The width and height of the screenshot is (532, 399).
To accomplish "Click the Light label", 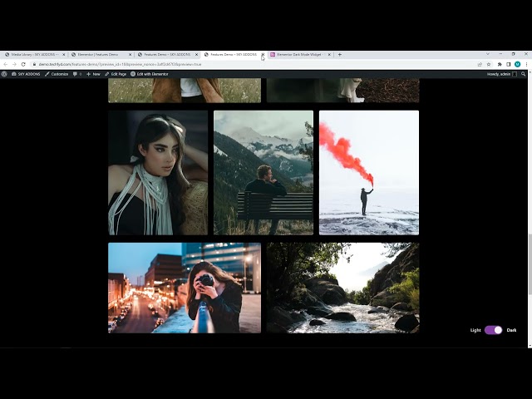I will pyautogui.click(x=475, y=330).
